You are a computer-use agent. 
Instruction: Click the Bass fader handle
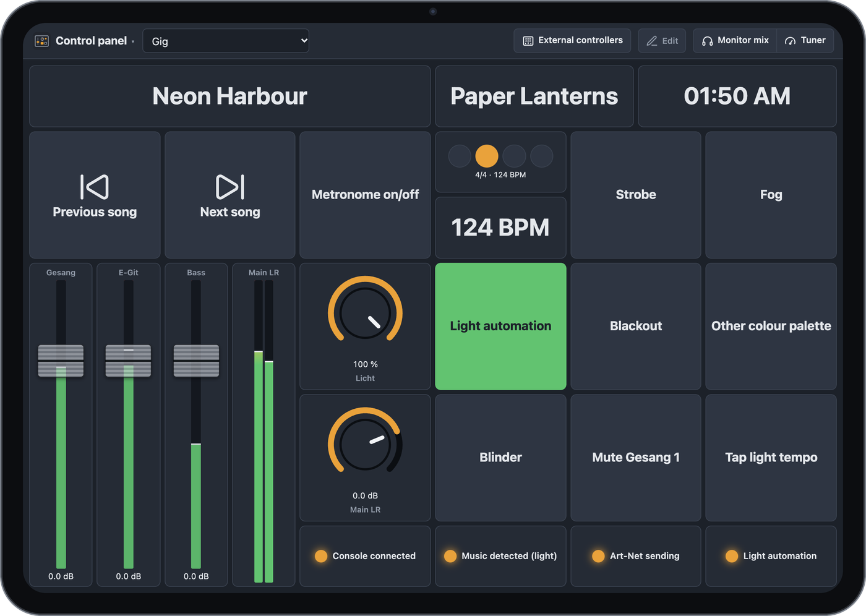point(196,361)
